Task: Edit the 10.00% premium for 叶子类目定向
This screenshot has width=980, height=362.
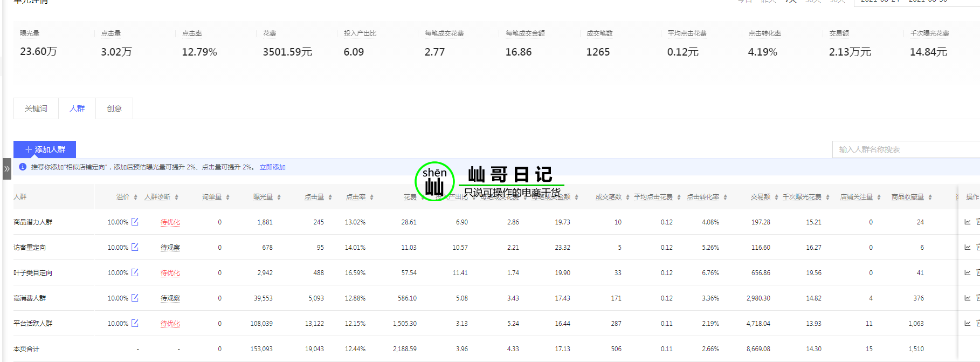Action: click(x=135, y=272)
